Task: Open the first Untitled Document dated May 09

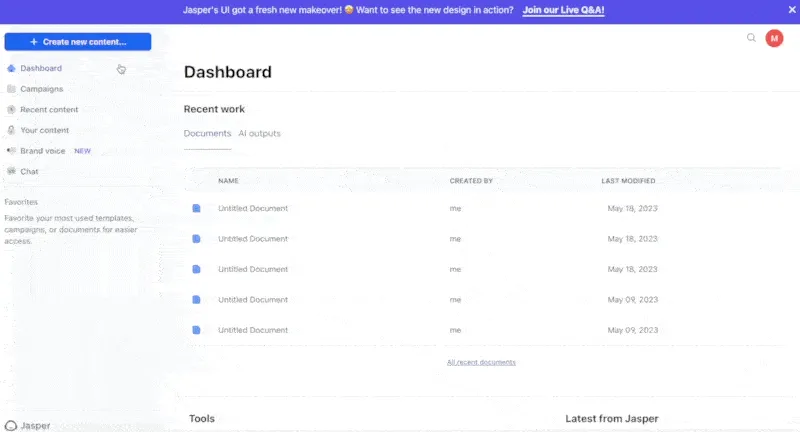Action: [x=253, y=300]
